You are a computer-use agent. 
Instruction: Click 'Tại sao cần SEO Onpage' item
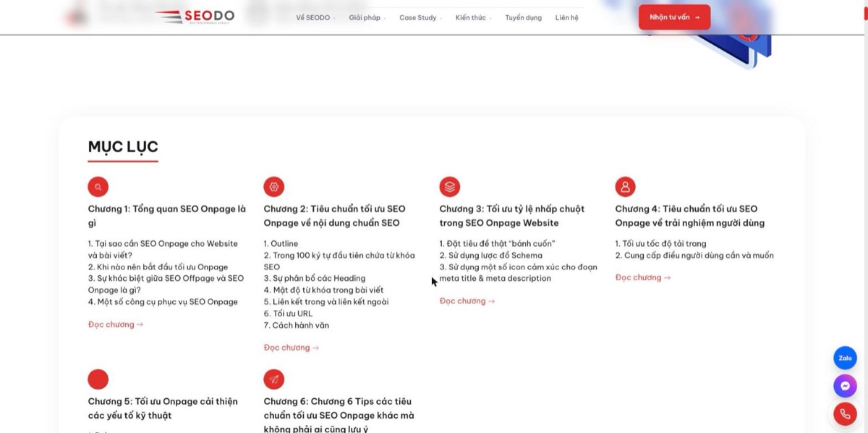pos(163,249)
